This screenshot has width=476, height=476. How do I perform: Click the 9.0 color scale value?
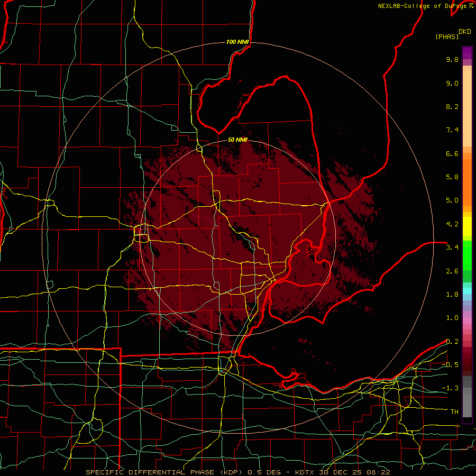coord(452,83)
